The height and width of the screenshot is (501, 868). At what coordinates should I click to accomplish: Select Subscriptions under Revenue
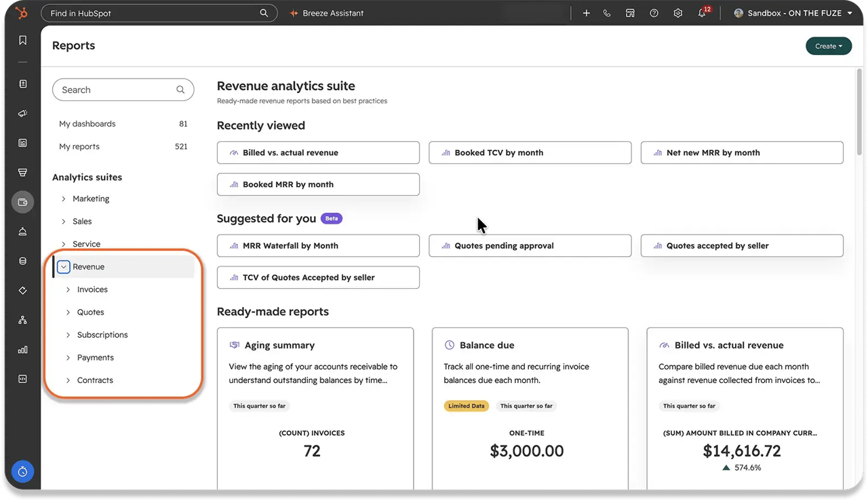click(x=102, y=335)
